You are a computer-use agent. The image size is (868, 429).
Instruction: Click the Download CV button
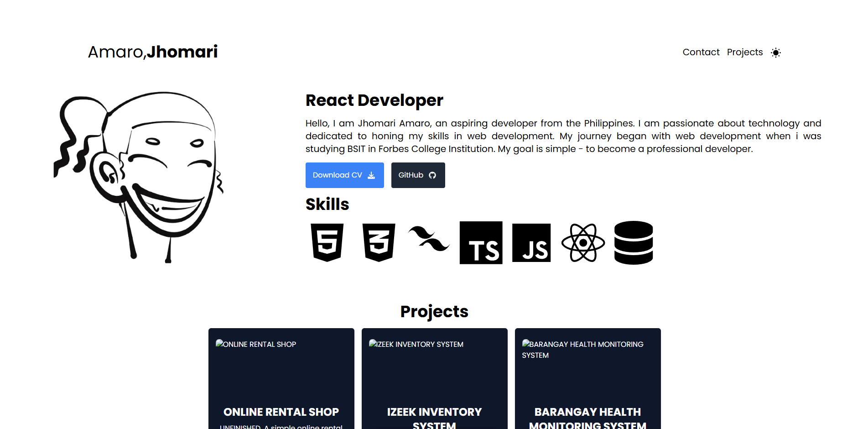coord(344,175)
